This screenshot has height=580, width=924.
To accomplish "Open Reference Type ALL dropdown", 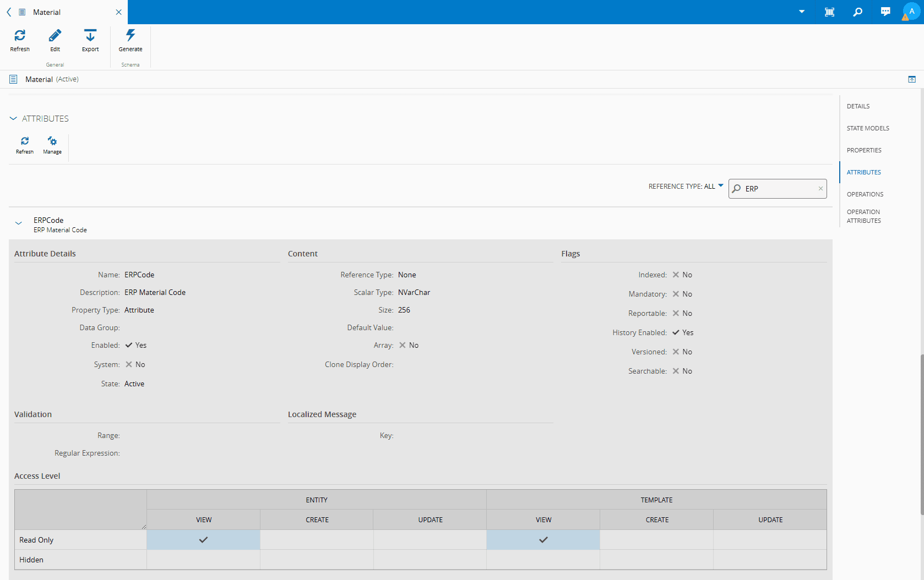I will 686,187.
